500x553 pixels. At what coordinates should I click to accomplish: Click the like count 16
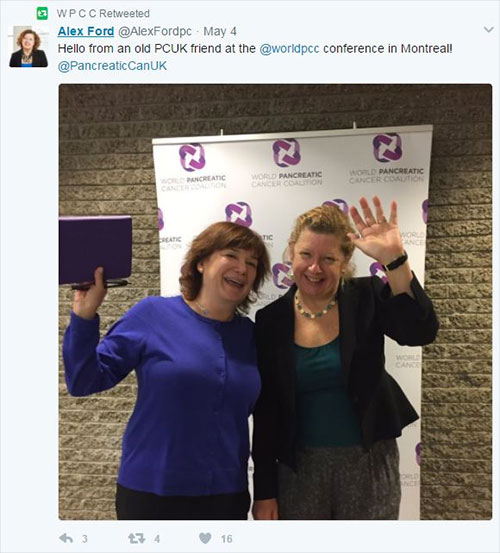coord(227,539)
